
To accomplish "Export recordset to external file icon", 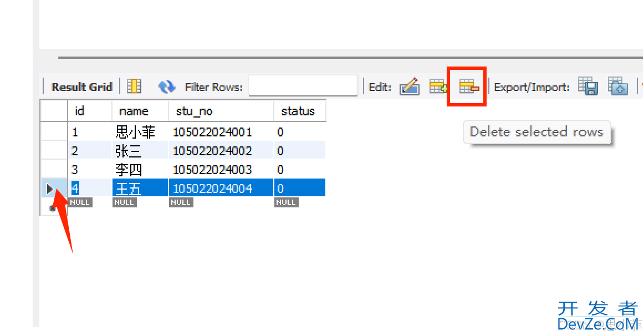I will click(587, 86).
